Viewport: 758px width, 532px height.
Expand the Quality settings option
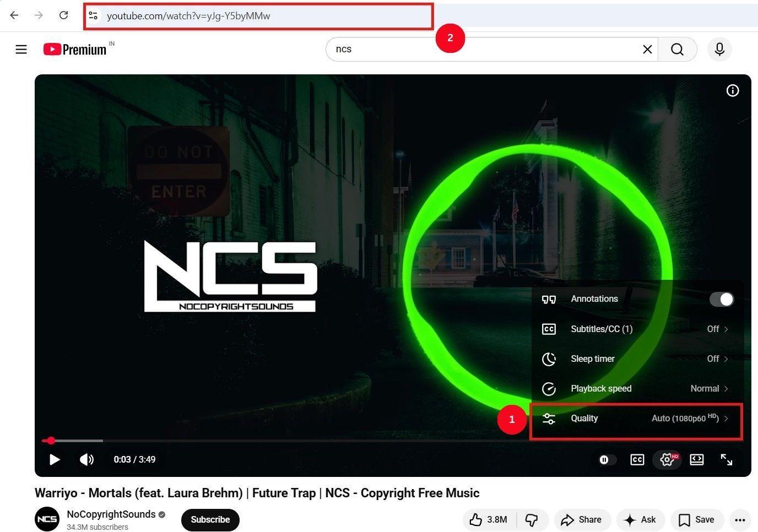point(636,418)
